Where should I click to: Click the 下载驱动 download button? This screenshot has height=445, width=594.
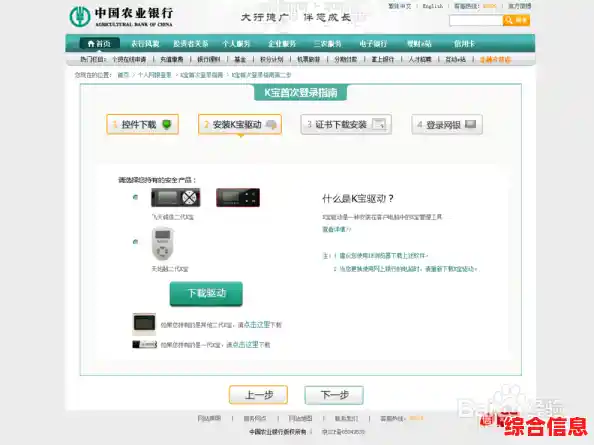click(x=206, y=294)
